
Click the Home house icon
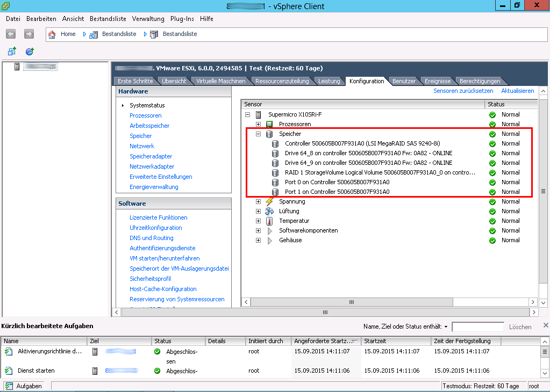[x=52, y=34]
